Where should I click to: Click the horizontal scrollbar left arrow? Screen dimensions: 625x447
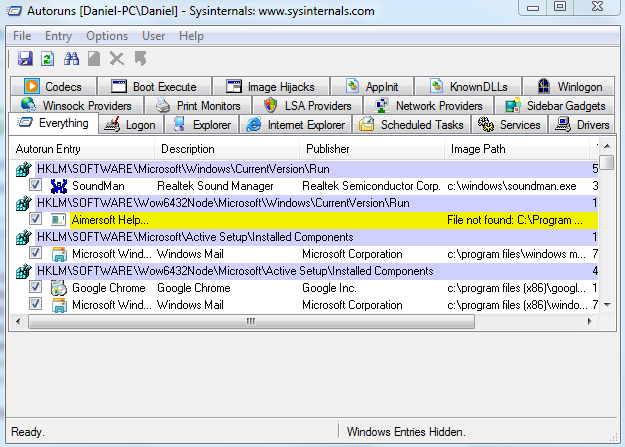click(18, 321)
